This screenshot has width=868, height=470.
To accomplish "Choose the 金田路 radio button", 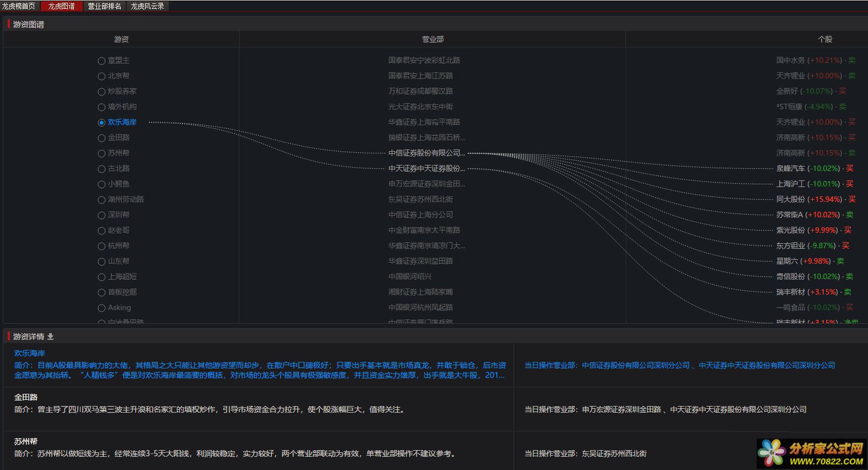I will tap(101, 138).
